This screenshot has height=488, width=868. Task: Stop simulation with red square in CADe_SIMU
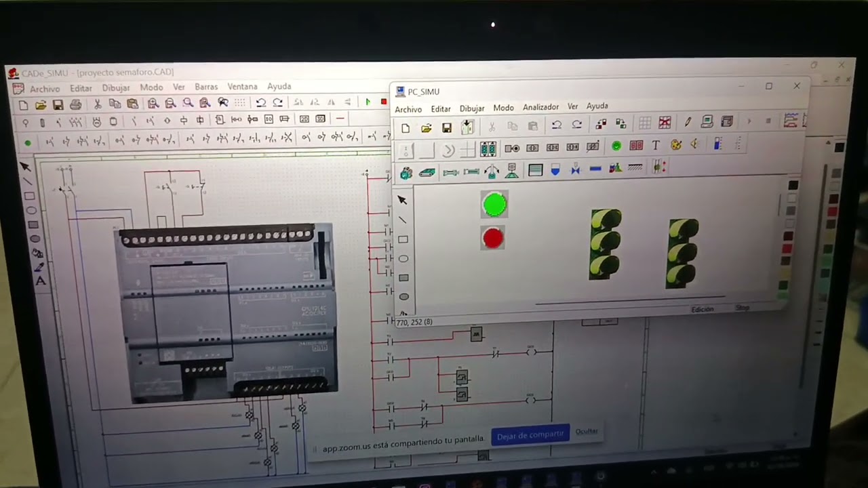pyautogui.click(x=383, y=102)
